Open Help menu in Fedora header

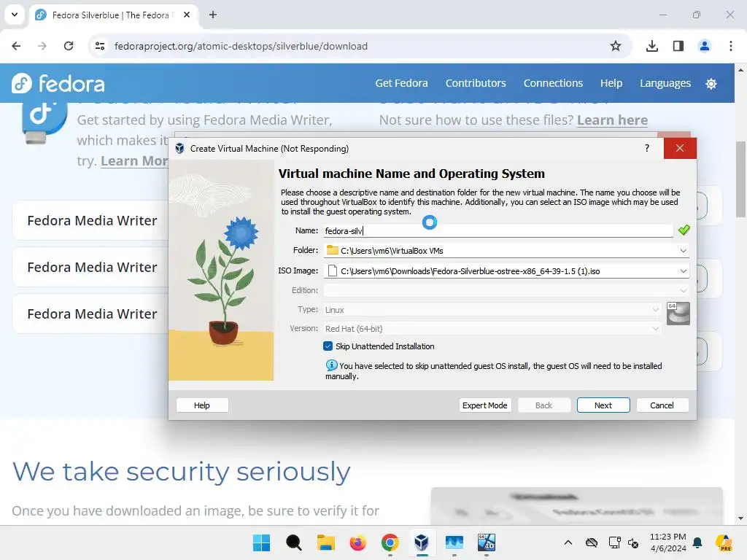[611, 83]
